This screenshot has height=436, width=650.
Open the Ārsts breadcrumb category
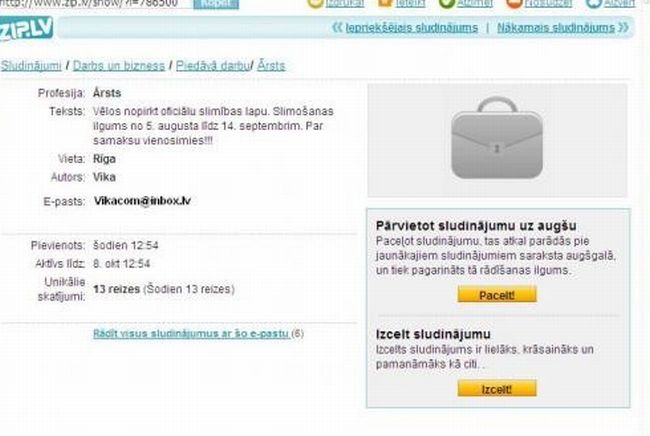pos(271,65)
